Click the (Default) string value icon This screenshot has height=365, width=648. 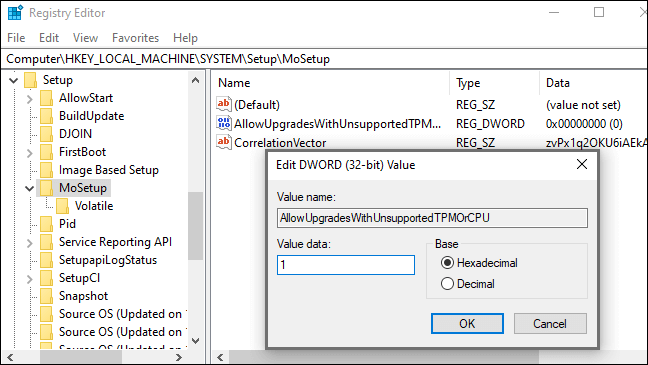click(224, 104)
